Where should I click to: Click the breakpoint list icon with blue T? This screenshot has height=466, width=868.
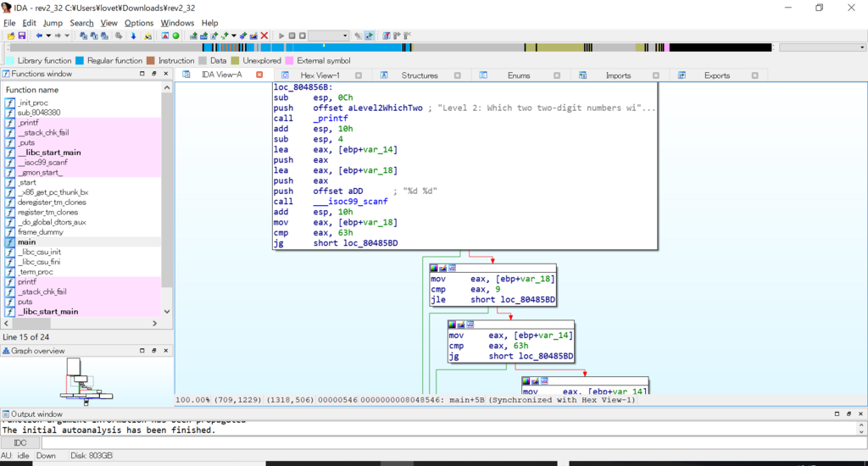(x=386, y=36)
